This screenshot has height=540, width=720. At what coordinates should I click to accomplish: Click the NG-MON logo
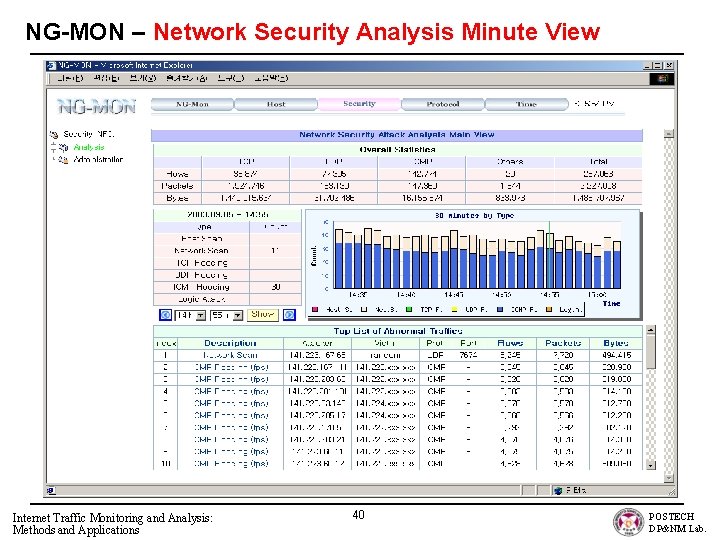97,107
